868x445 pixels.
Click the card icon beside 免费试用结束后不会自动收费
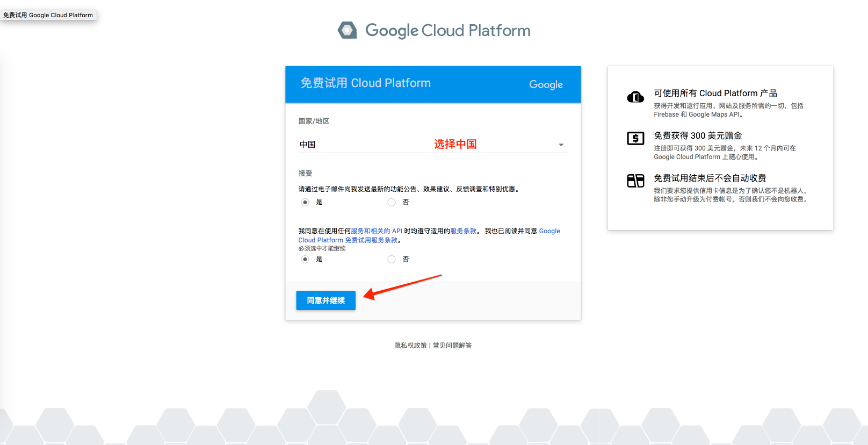point(635,181)
